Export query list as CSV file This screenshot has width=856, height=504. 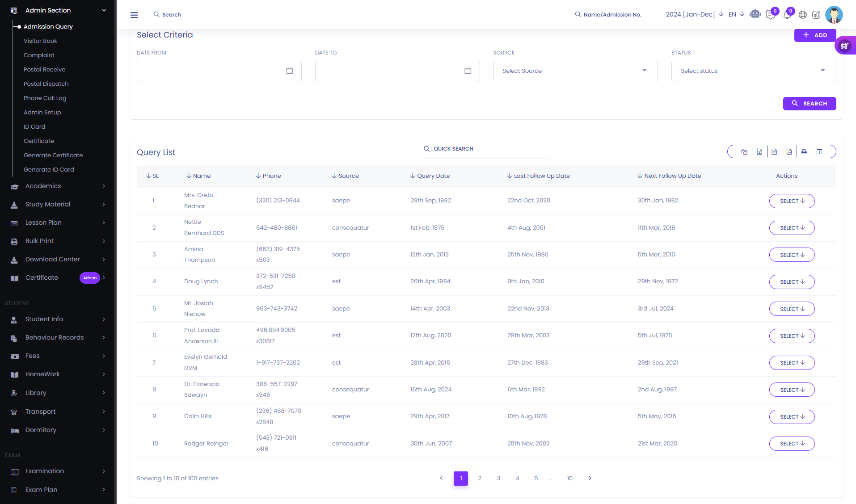[x=774, y=151]
